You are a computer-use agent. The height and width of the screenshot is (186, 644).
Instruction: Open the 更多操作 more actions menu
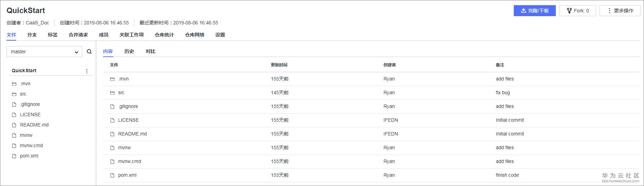pyautogui.click(x=620, y=11)
